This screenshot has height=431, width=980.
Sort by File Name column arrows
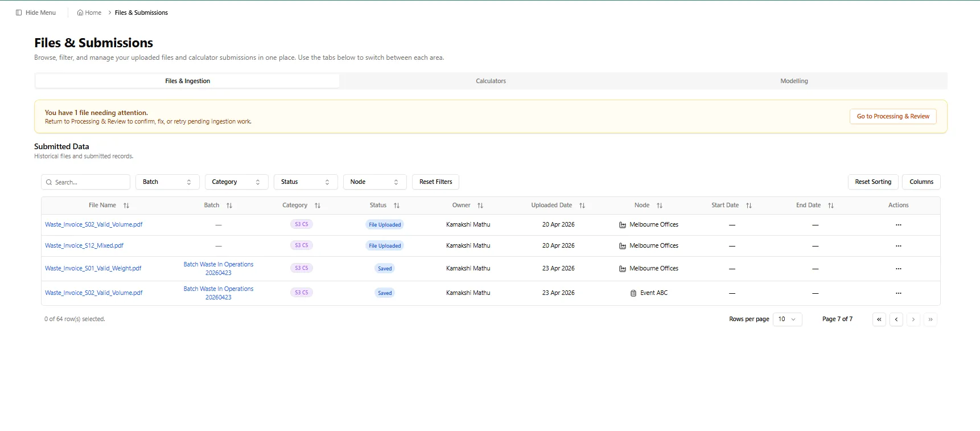point(126,206)
